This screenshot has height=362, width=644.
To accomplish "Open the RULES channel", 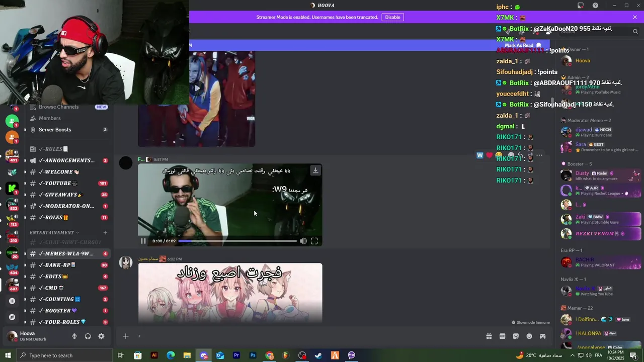I will (69, 149).
